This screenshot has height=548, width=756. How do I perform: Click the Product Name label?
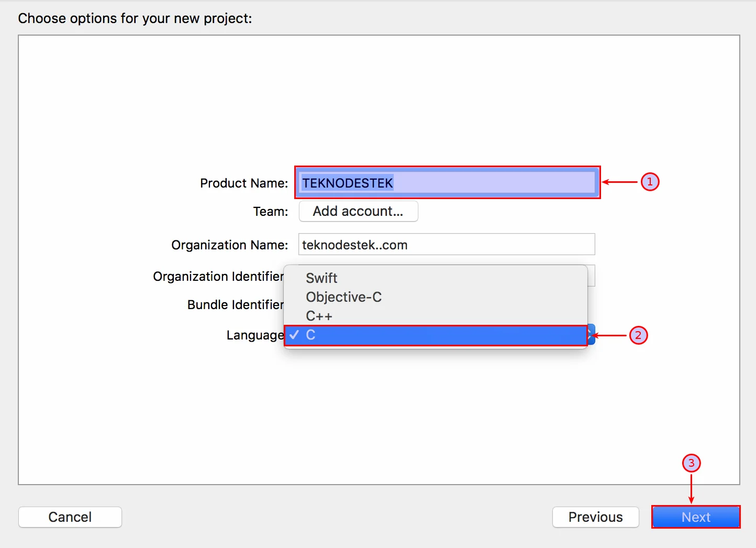point(244,183)
